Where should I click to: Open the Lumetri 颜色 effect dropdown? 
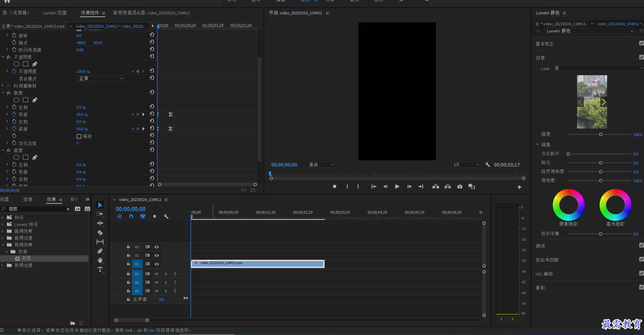(x=590, y=31)
